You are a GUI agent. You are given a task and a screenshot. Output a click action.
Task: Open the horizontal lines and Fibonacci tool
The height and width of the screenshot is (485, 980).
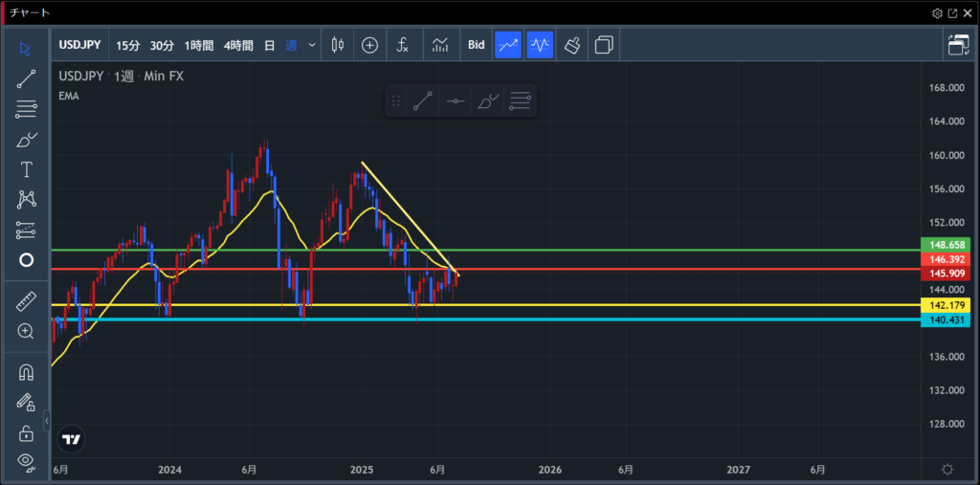(x=26, y=109)
